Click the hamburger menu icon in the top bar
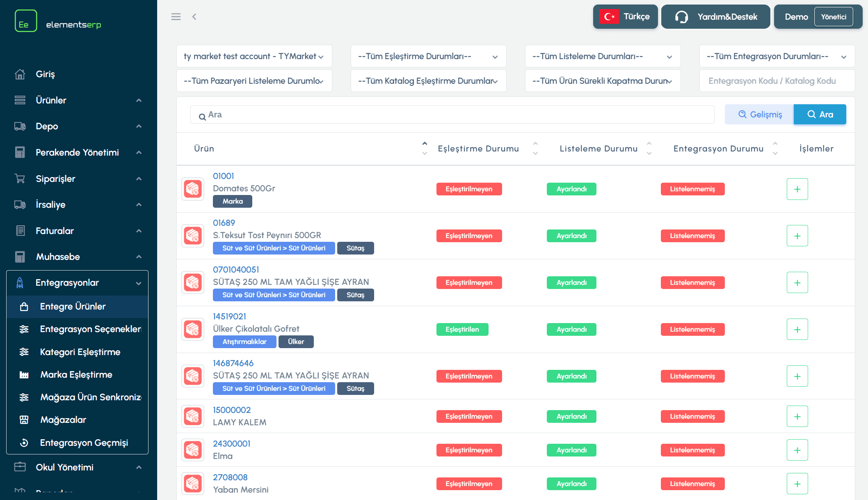 point(176,17)
